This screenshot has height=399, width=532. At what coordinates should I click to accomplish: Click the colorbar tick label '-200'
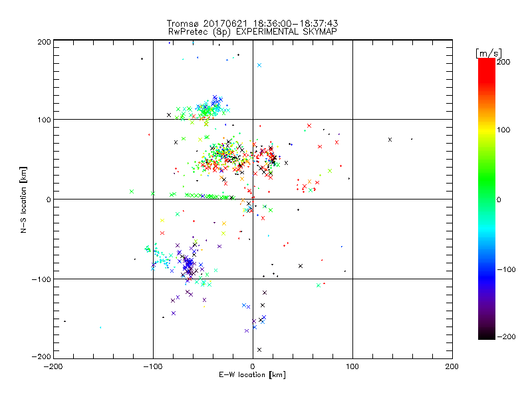pos(506,336)
